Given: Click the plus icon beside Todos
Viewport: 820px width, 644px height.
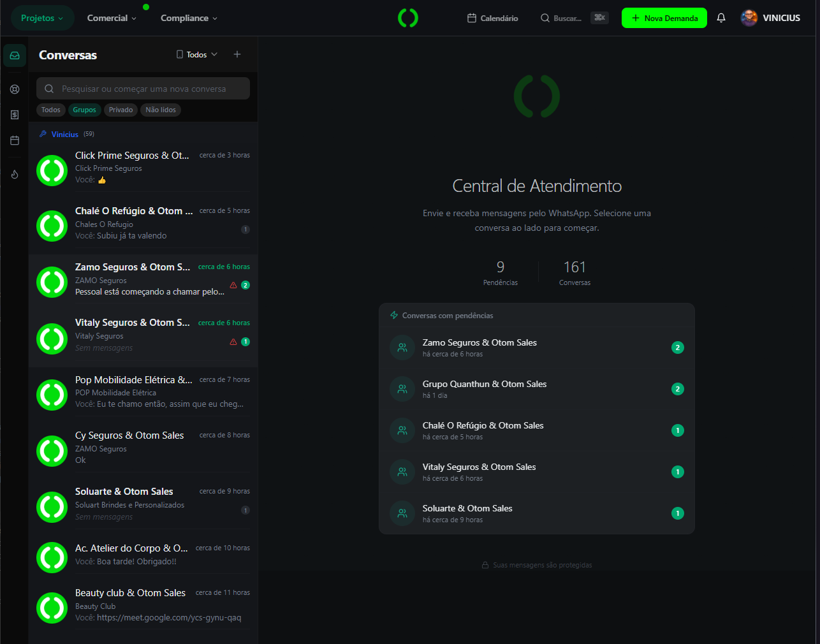Looking at the screenshot, I should pyautogui.click(x=237, y=54).
